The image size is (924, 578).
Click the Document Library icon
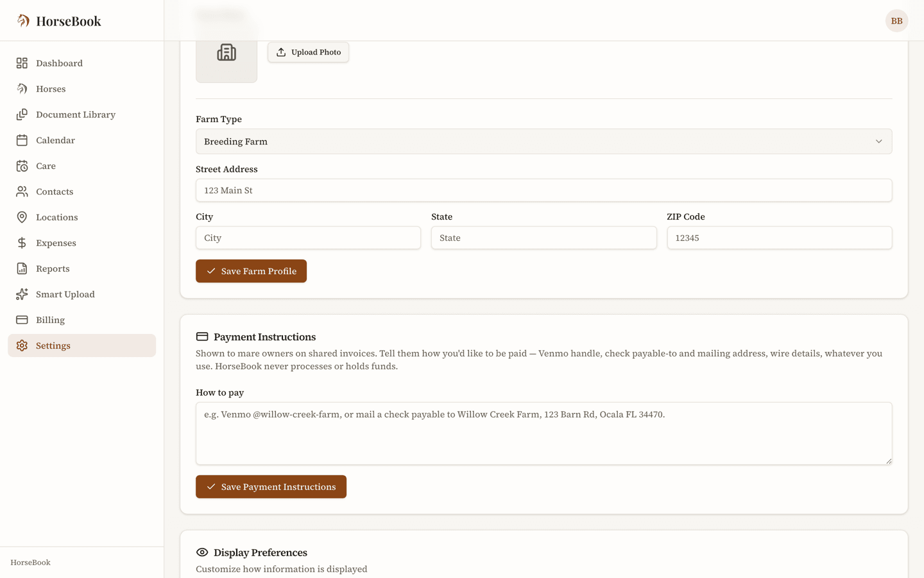22,114
